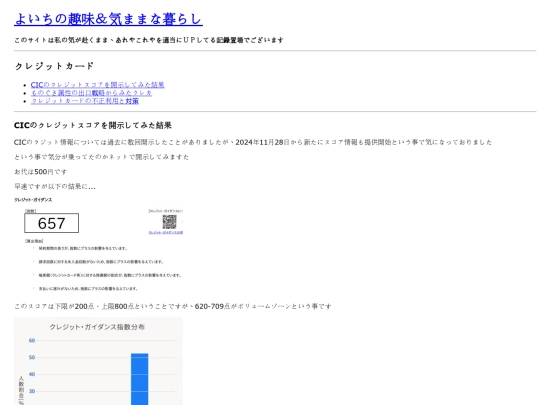Click the last reason line under the score

tap(88, 289)
